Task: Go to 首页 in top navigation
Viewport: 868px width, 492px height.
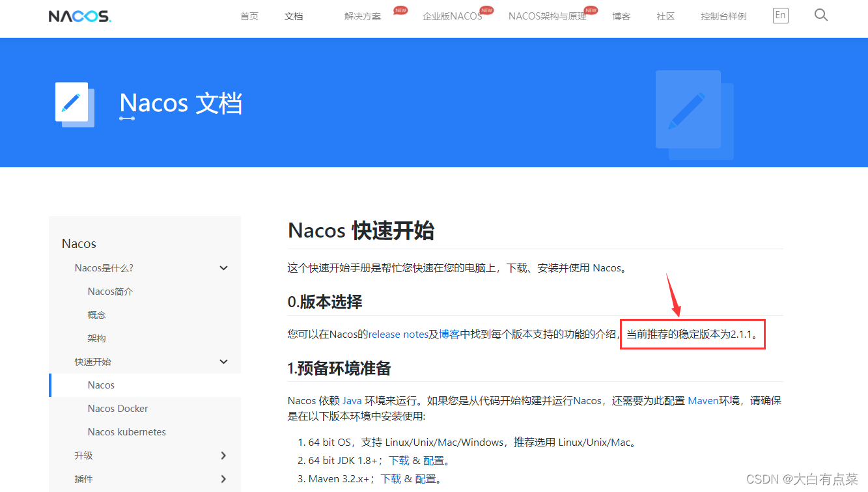Action: tap(249, 16)
